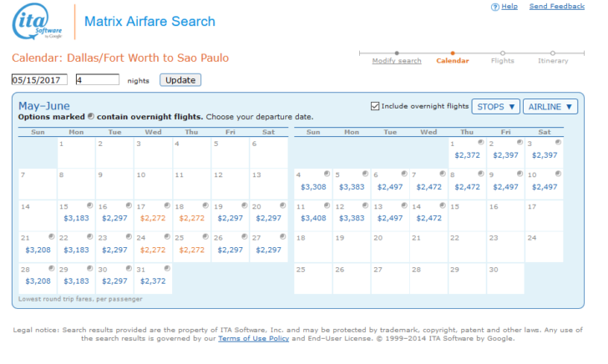Viewport: 608px width, 364px height.
Task: Open Terms of Use Policy link
Action: point(253,338)
